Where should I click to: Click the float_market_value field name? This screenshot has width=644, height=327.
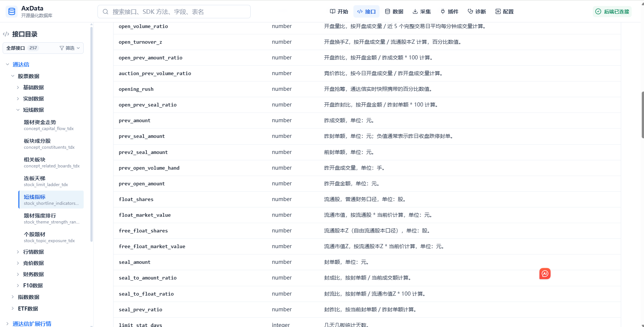[x=145, y=215]
